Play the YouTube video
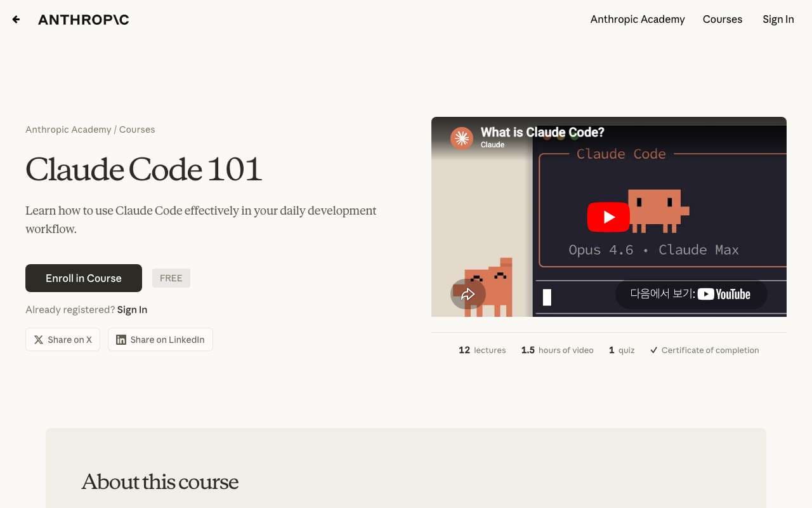 (608, 217)
